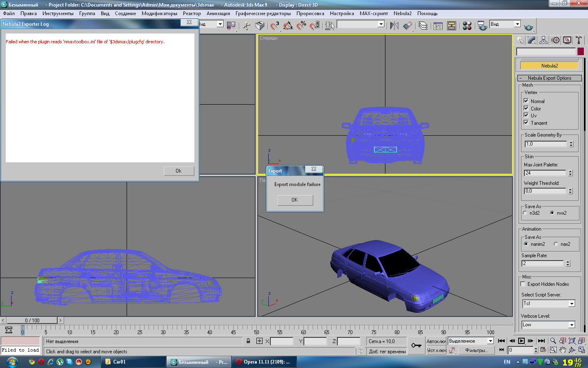The height and width of the screenshot is (368, 588).
Task: Open the Layer Manager icon
Action: [423, 26]
